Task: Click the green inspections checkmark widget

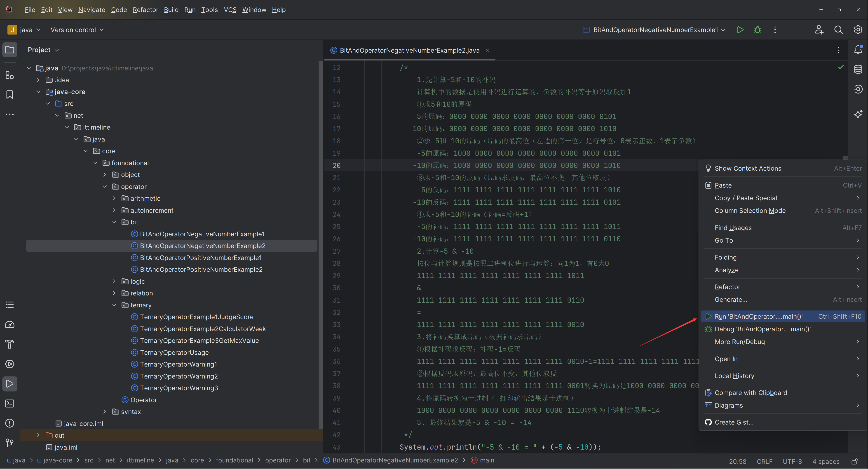Action: (x=841, y=67)
